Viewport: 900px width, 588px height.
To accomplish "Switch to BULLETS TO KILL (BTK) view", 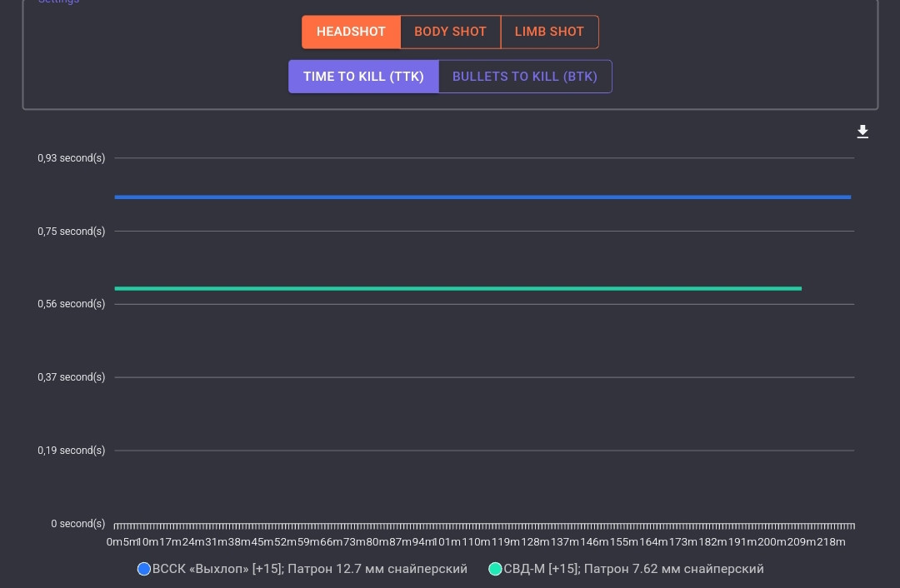I will point(525,77).
